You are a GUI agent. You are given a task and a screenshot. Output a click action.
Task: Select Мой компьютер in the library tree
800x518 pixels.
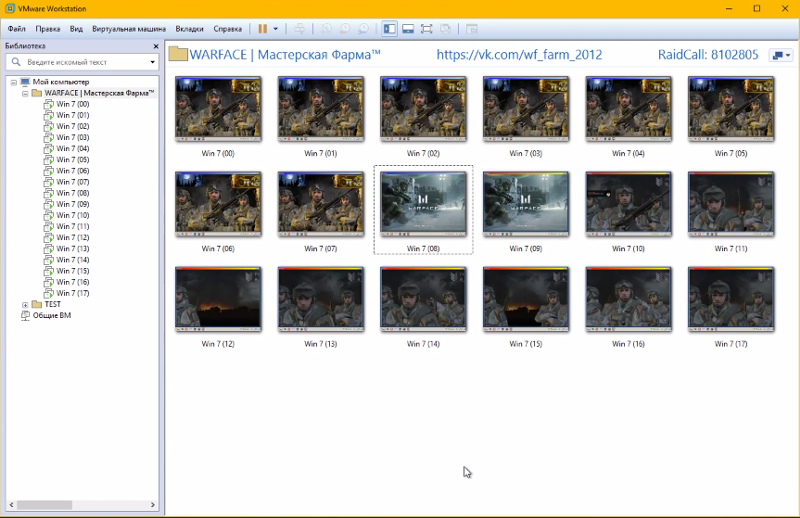click(x=61, y=82)
